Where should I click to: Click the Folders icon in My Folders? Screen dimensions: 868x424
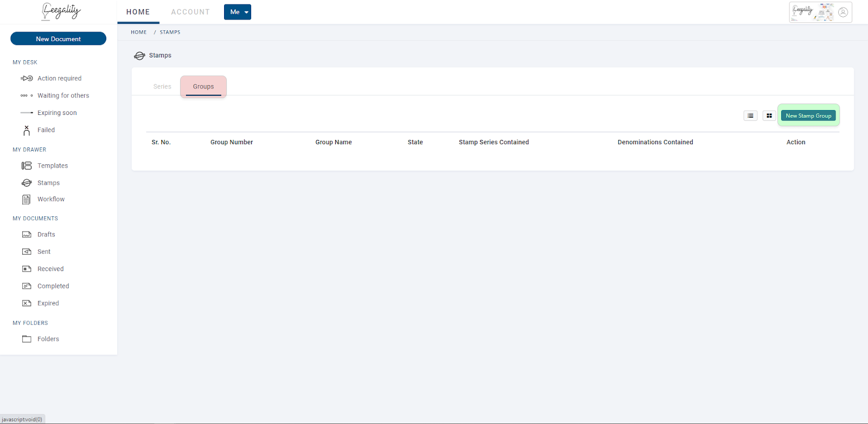click(x=27, y=339)
